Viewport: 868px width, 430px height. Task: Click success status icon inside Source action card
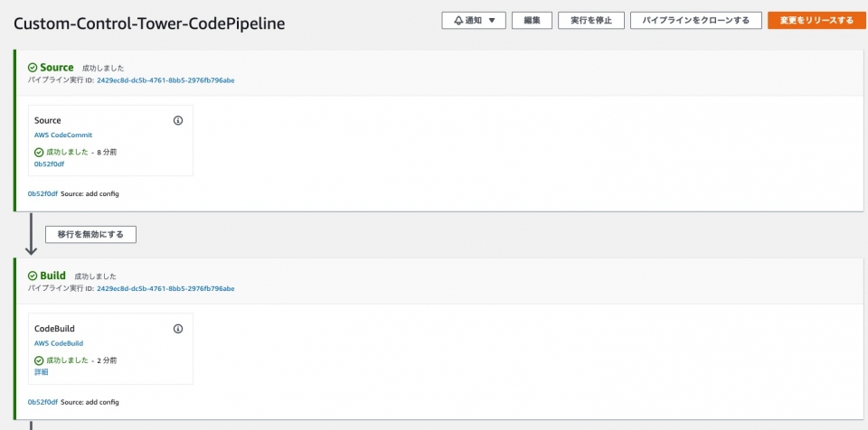(x=39, y=152)
